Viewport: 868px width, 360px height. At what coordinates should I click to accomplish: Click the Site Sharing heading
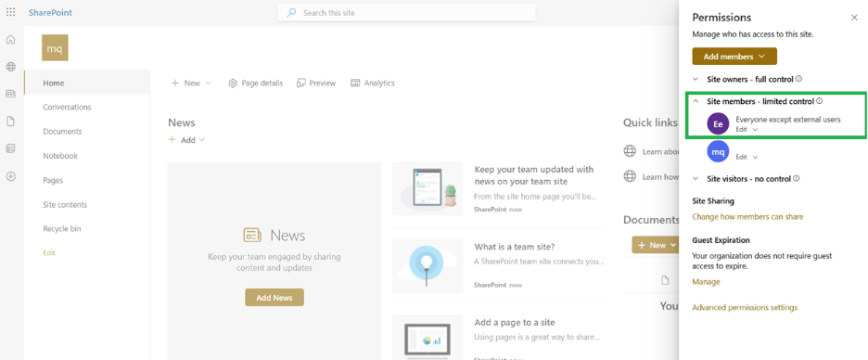713,201
